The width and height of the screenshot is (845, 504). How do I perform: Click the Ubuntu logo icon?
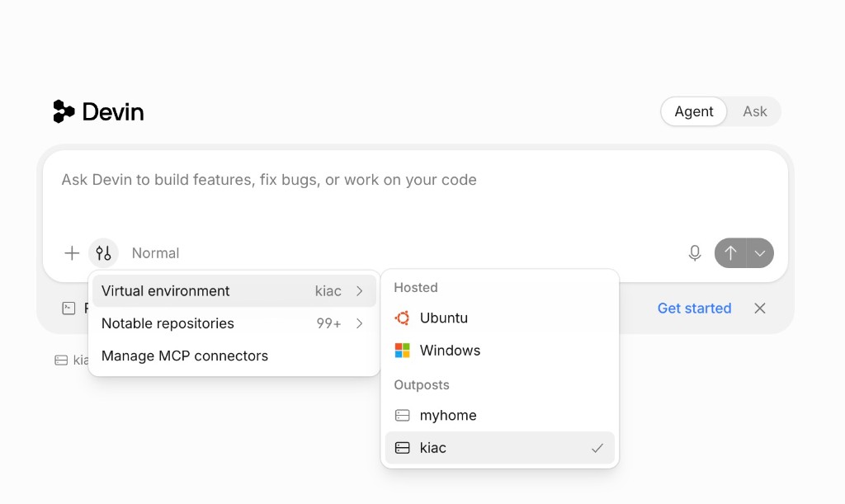tap(402, 318)
